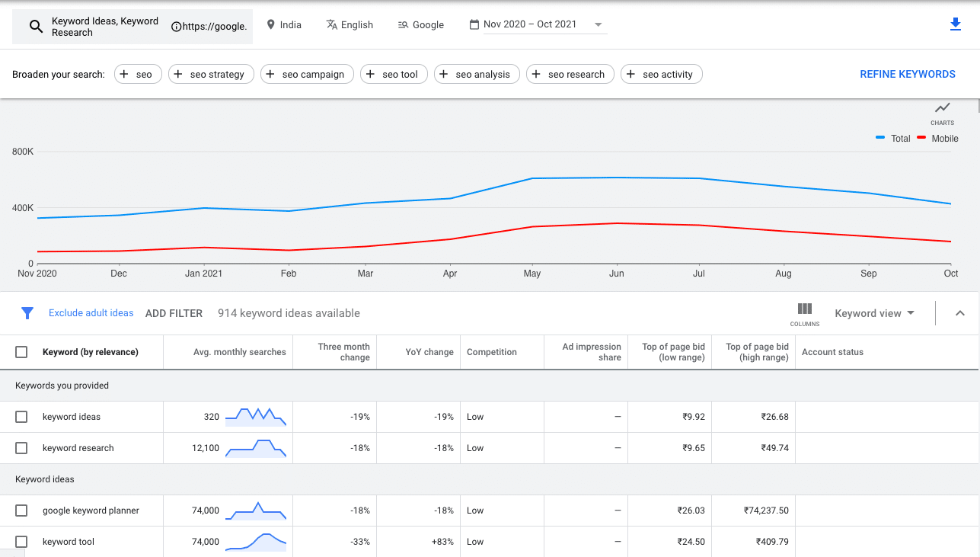Screen dimensions: 980x557
Task: Add the seo strategy keyword chip
Action: point(211,74)
